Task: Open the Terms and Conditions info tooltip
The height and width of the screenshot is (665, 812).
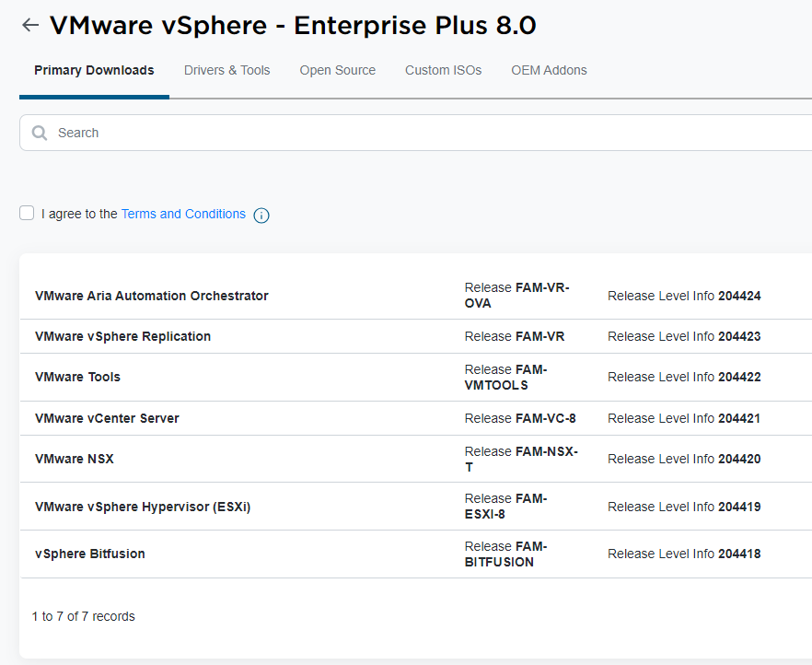Action: 261,215
